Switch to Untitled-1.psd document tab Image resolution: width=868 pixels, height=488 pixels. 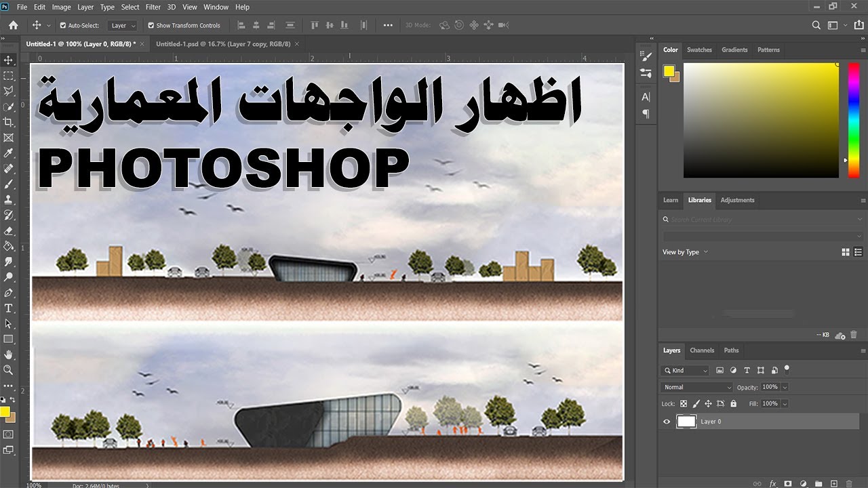[x=223, y=43]
